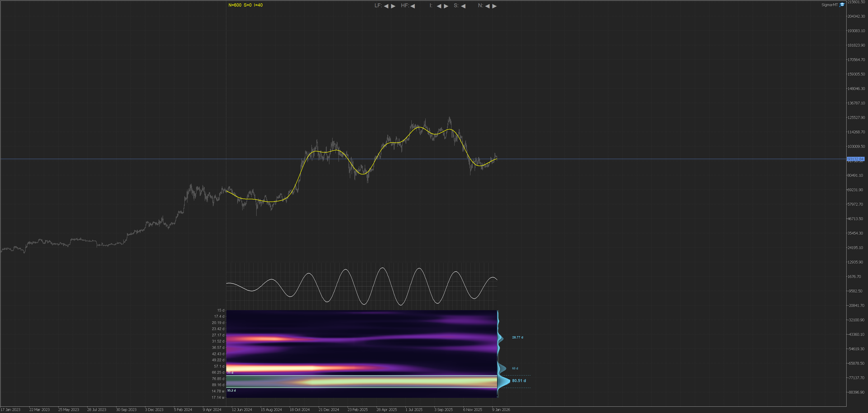Image resolution: width=868 pixels, height=413 pixels.
Task: Click the Sigma-MT graduation cap icon
Action: point(842,5)
